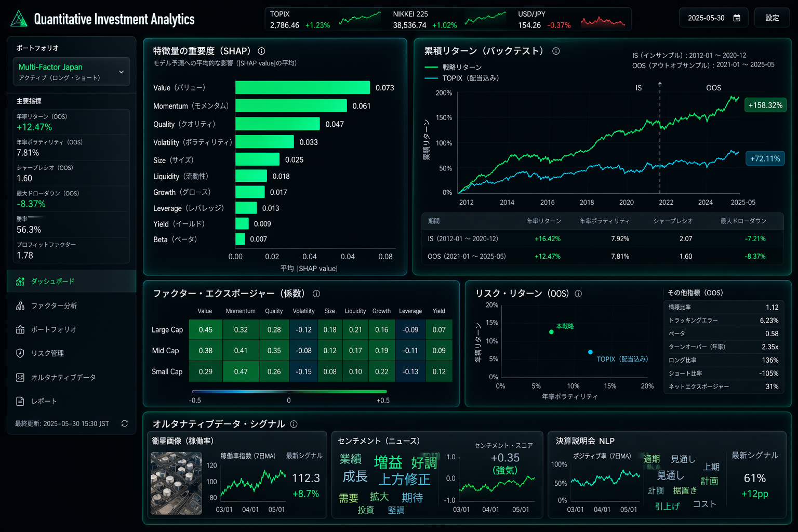
Task: Toggle the TOPIX（配当込み） legend series
Action: [x=461, y=78]
